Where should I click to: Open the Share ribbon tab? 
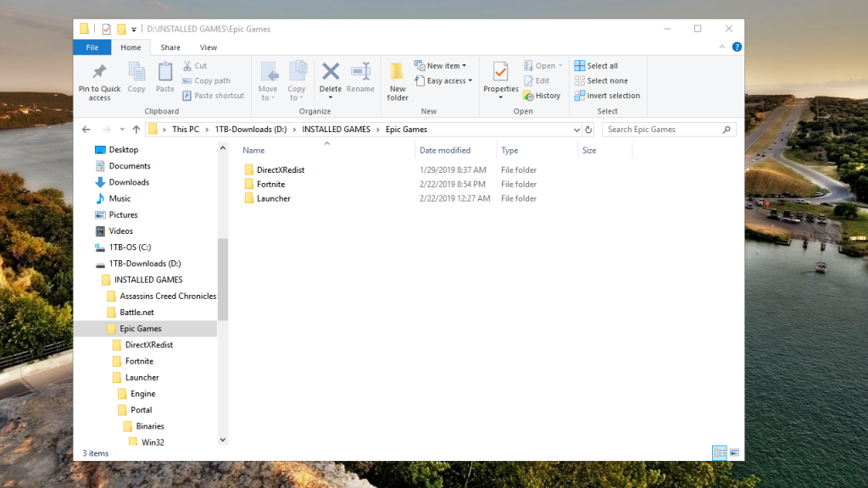coord(170,47)
